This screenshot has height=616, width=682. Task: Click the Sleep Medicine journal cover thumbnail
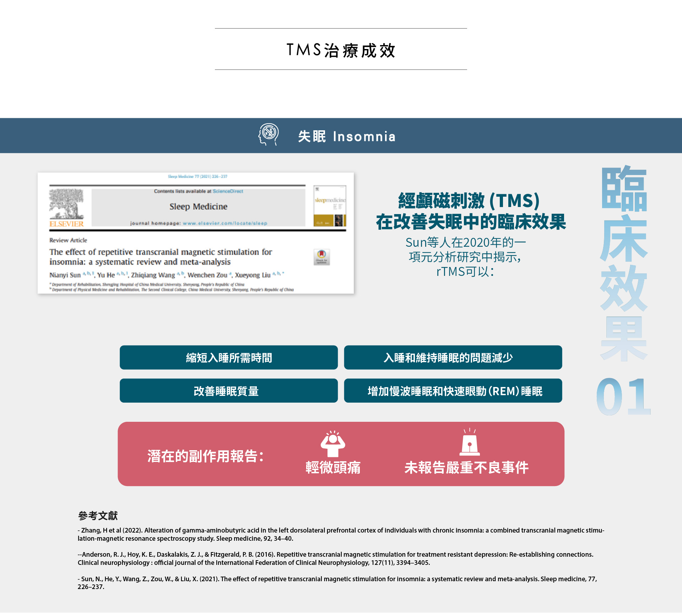330,206
